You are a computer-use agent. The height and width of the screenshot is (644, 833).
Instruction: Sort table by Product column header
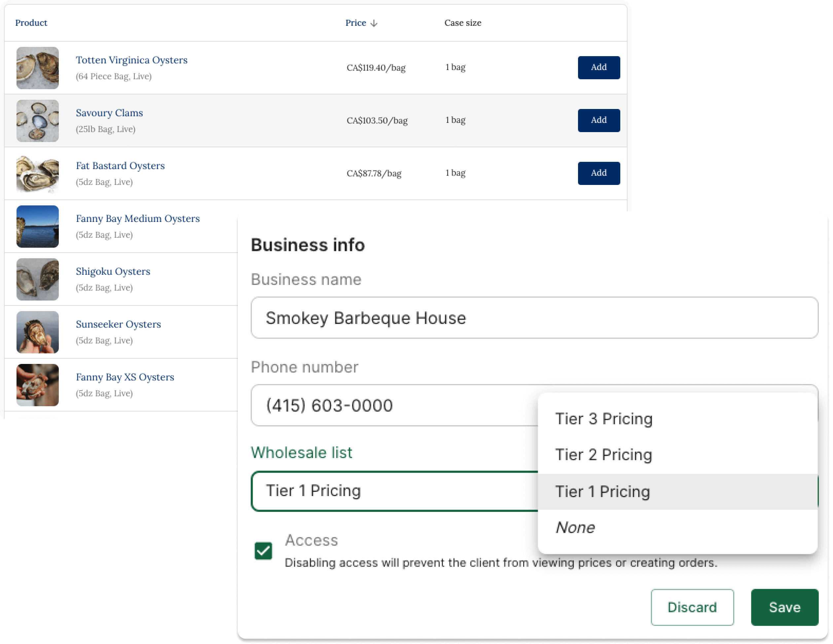pos(31,23)
